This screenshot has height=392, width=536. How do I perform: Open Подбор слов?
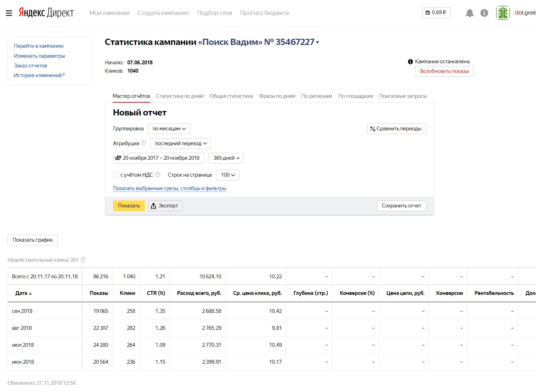click(215, 13)
